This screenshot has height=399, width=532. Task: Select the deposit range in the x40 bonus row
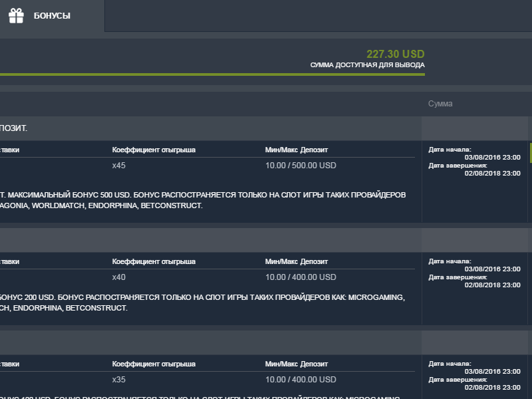click(x=301, y=277)
